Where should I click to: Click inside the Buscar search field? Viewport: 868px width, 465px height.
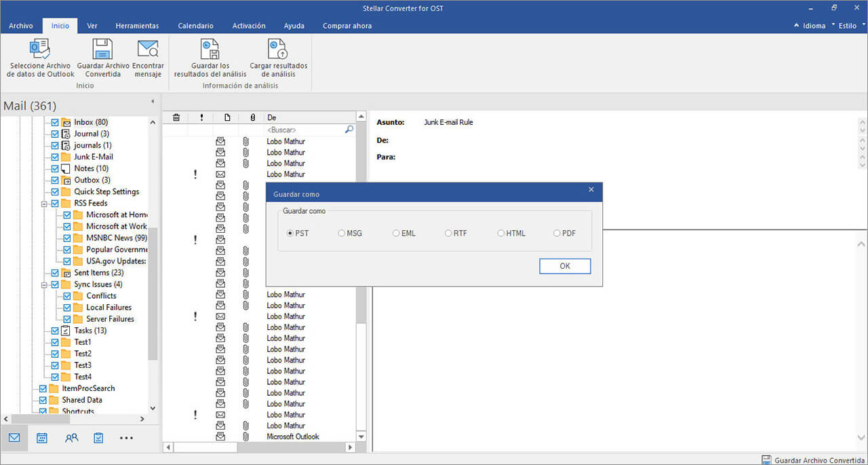point(304,129)
